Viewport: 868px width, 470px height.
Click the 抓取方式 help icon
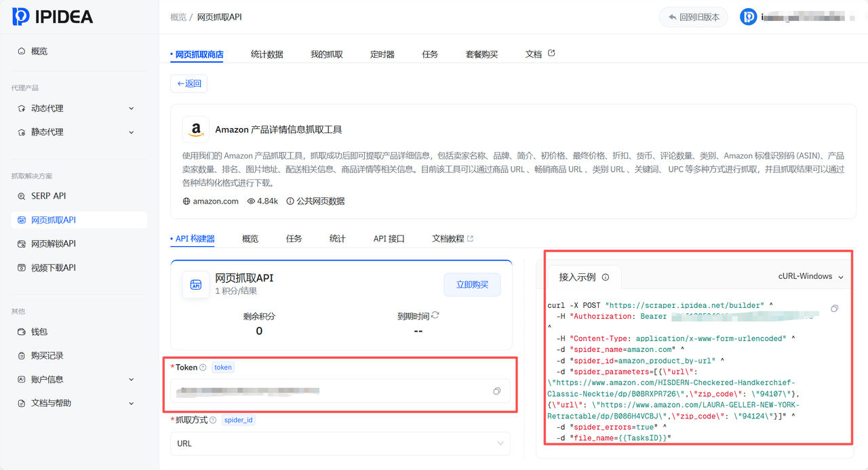[213, 420]
